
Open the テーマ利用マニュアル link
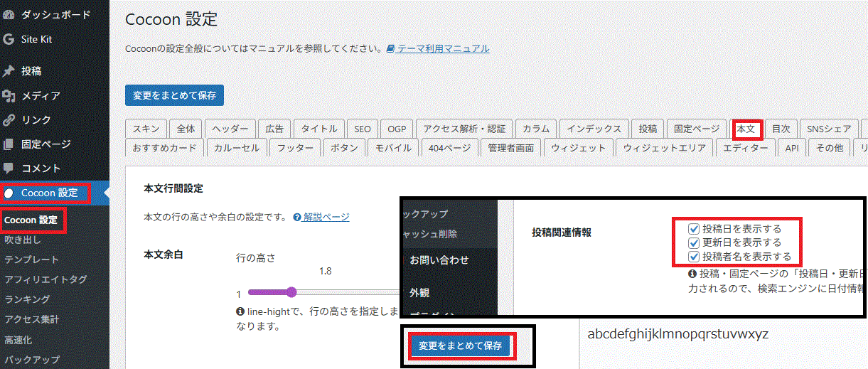443,48
